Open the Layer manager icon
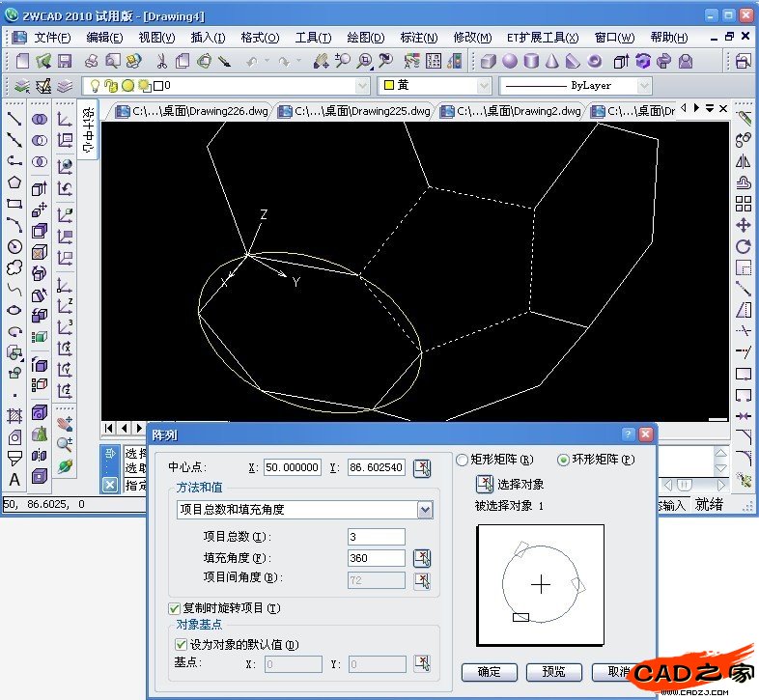The height and width of the screenshot is (700, 759). click(22, 86)
